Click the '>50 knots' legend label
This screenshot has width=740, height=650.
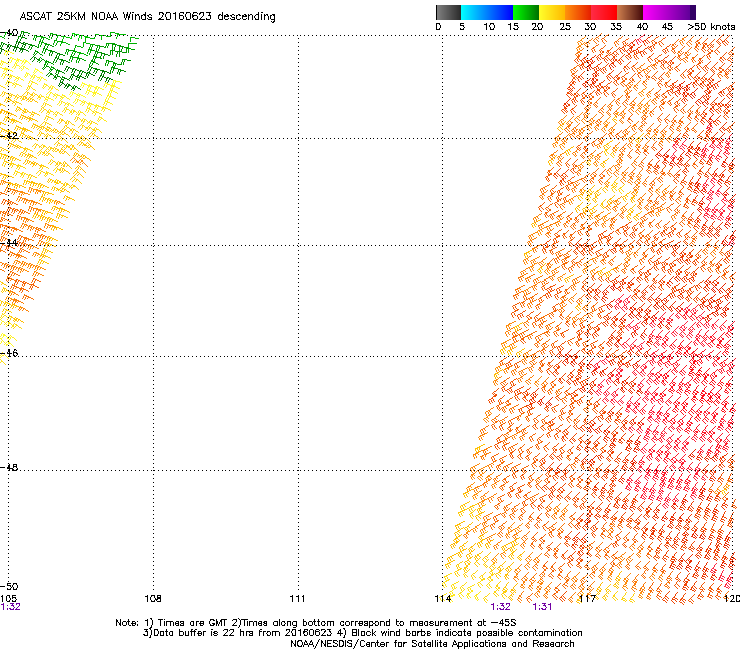tap(711, 27)
